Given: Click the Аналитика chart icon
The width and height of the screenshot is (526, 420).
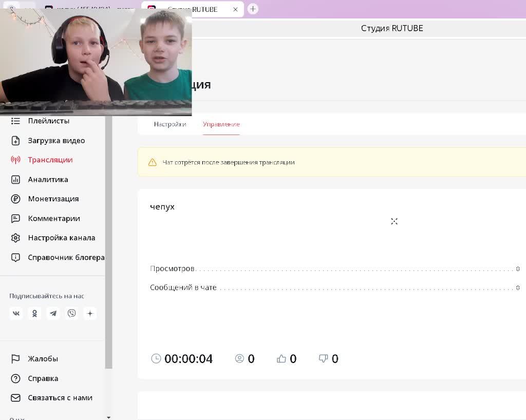Looking at the screenshot, I should tap(15, 179).
